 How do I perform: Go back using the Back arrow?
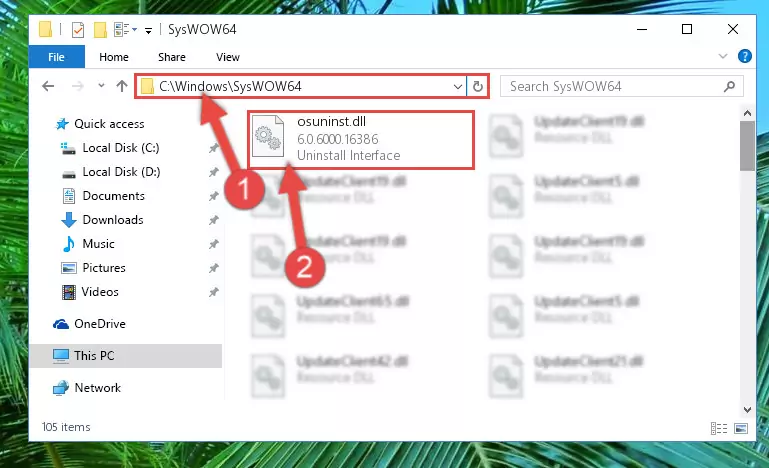tap(48, 86)
